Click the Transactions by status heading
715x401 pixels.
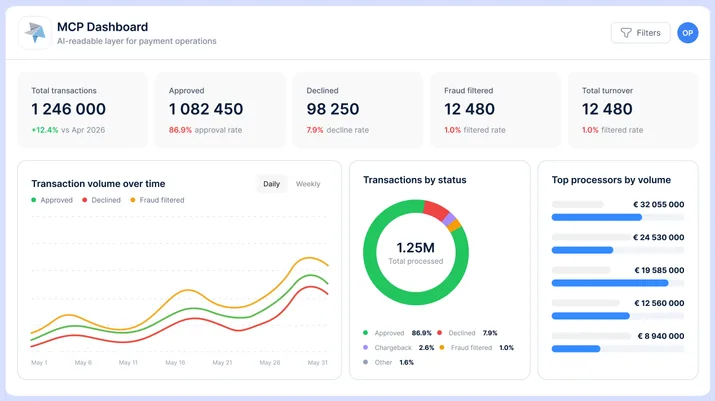pyautogui.click(x=414, y=180)
